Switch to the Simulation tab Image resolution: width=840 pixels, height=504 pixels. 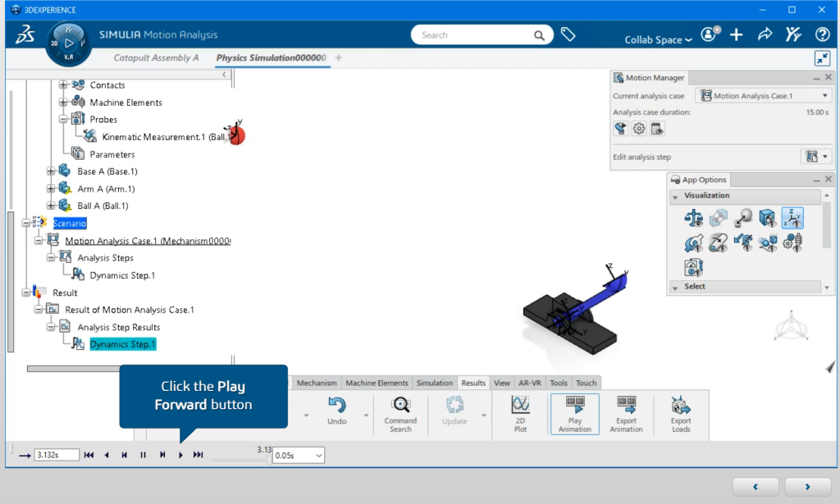click(x=435, y=383)
